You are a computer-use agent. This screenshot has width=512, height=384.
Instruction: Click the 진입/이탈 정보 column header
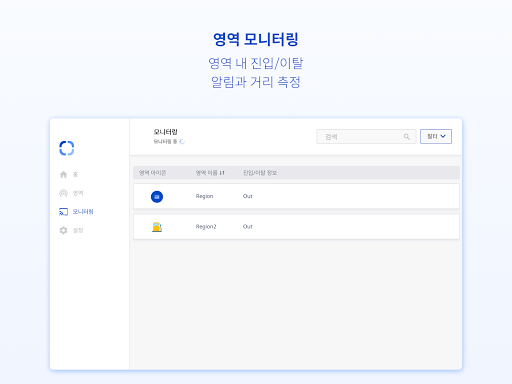coord(260,173)
